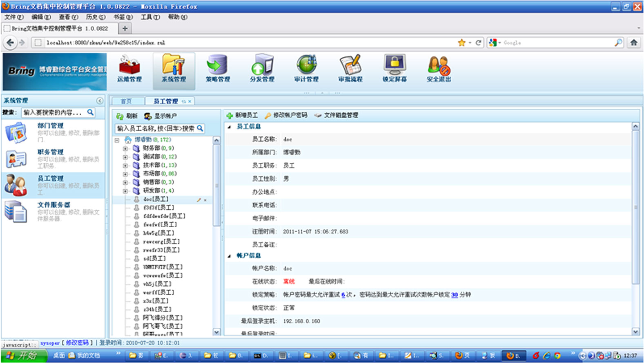Click the lock duration link 30
Screen dimensions: 644x363
pos(455,295)
